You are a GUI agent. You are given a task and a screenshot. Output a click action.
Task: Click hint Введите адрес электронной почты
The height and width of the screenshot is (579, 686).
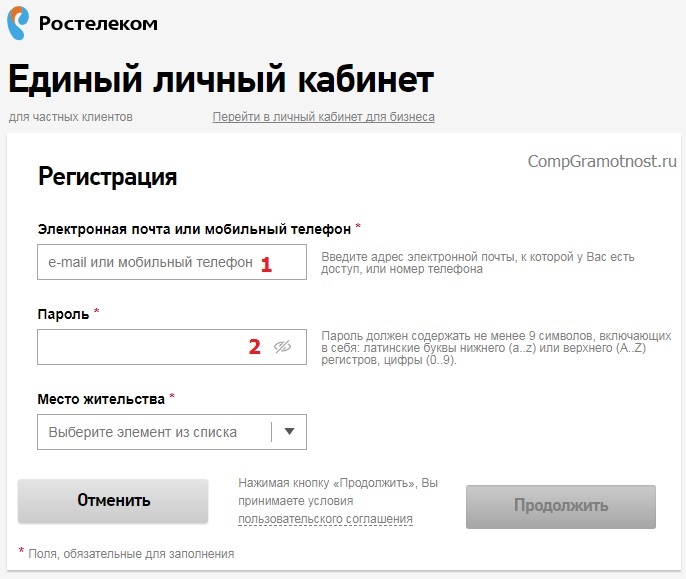[x=478, y=263]
